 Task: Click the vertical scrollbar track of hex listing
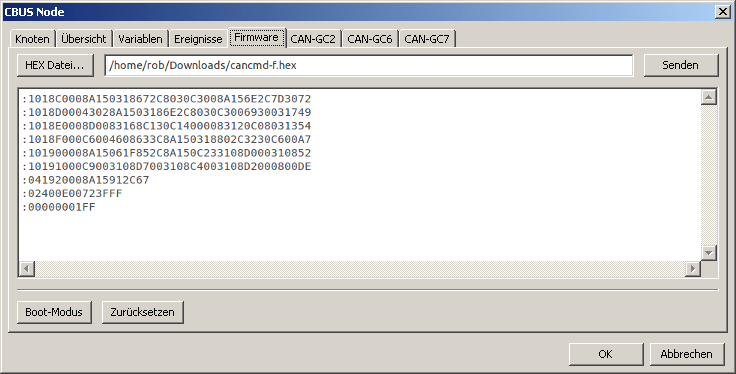pos(708,175)
